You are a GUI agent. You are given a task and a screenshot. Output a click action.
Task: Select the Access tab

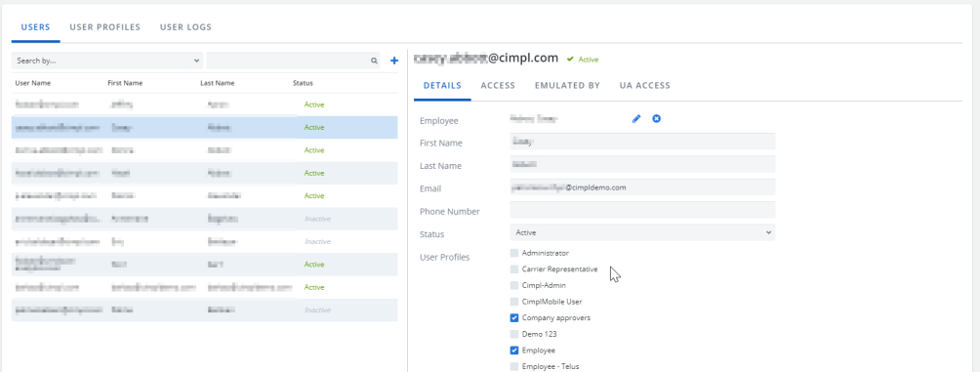(x=498, y=86)
